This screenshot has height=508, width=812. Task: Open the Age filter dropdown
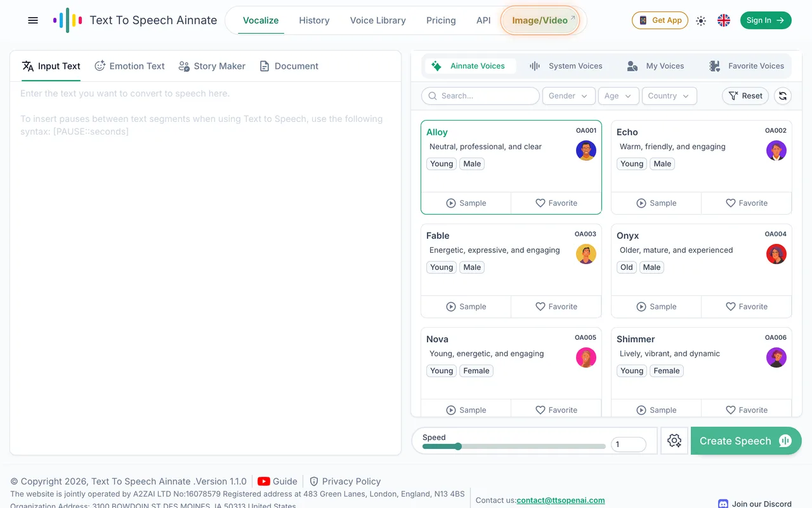[618, 96]
